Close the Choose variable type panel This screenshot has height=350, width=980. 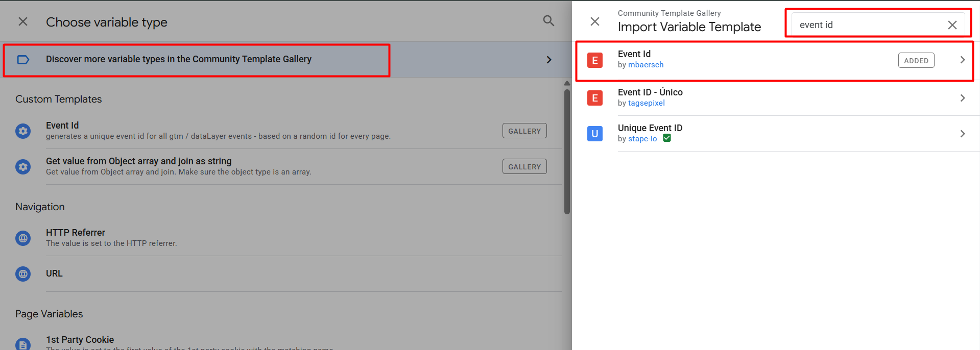click(x=23, y=21)
